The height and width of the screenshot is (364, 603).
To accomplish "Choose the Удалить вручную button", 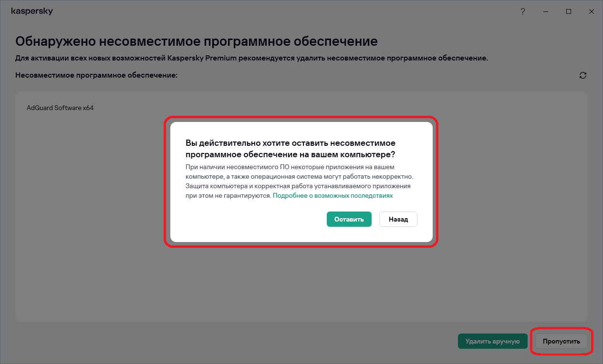I will click(492, 341).
